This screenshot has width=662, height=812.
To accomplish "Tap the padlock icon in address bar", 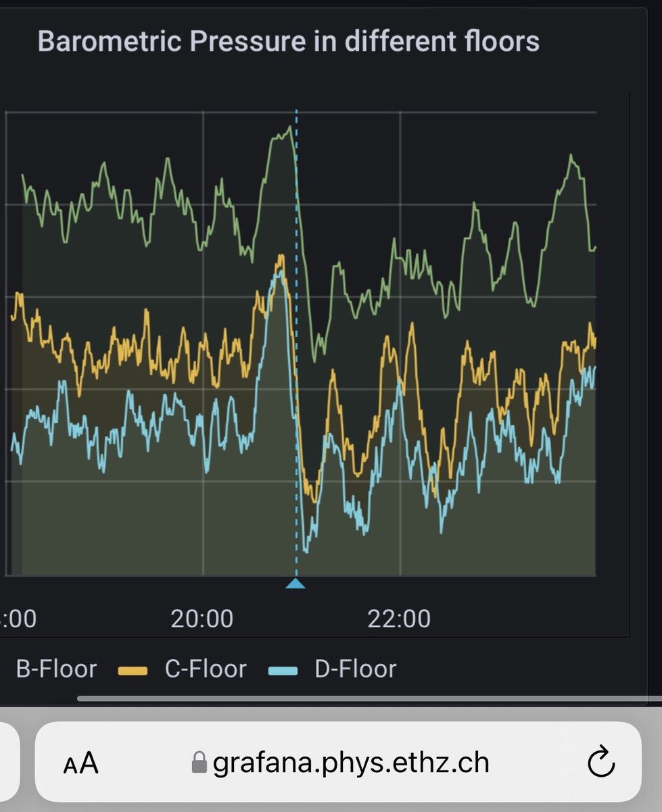I will coord(199,762).
